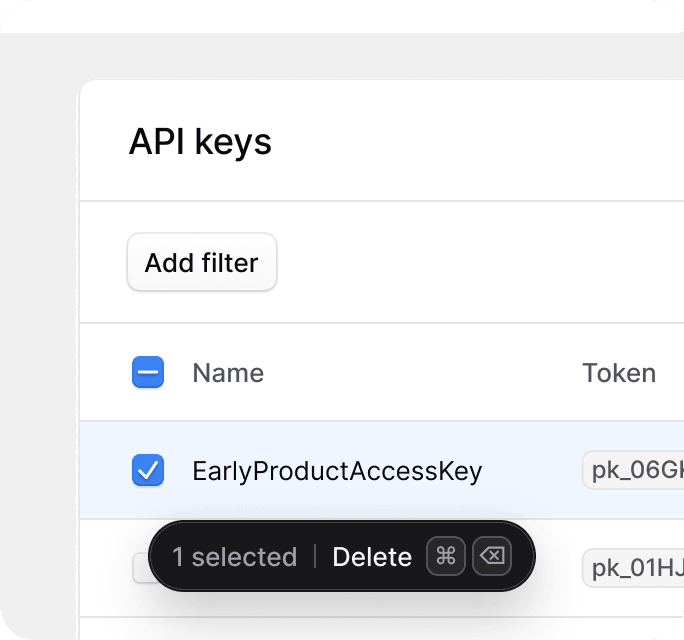Click empty filter bar area beside Add filter
The height and width of the screenshot is (640, 684).
(480, 262)
